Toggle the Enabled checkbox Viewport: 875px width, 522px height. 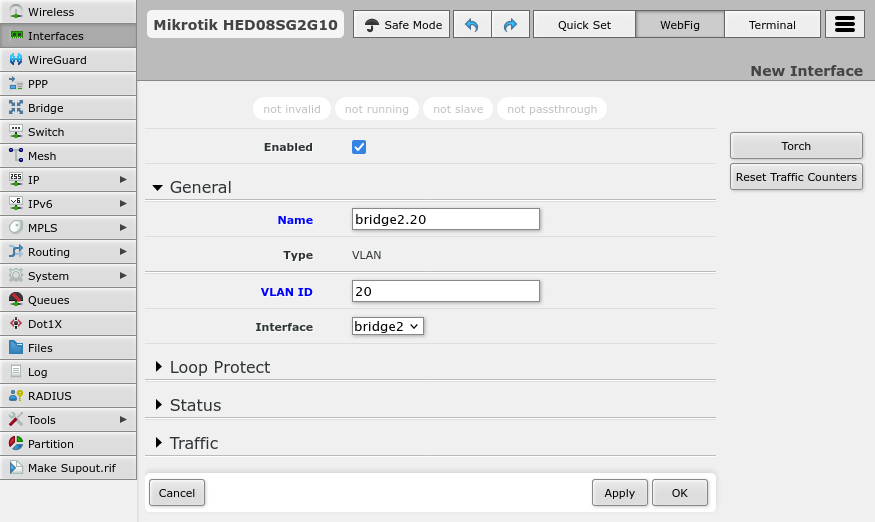pos(359,147)
